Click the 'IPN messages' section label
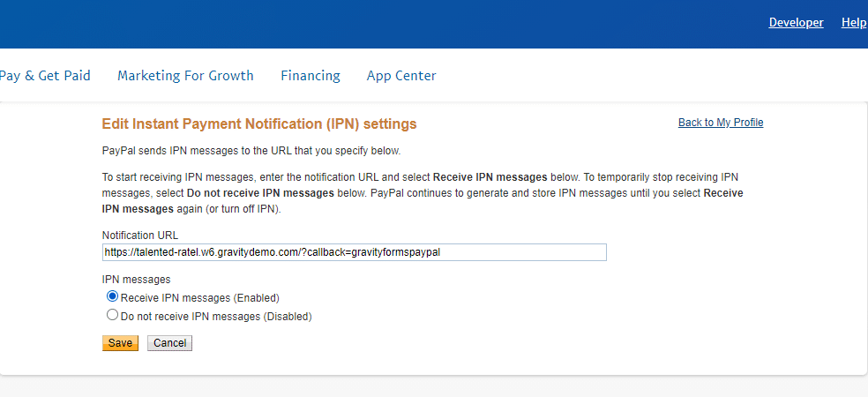The height and width of the screenshot is (419, 868). pyautogui.click(x=136, y=280)
